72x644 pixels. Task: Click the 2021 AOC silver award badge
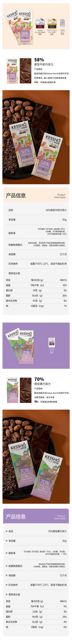coord(62,23)
